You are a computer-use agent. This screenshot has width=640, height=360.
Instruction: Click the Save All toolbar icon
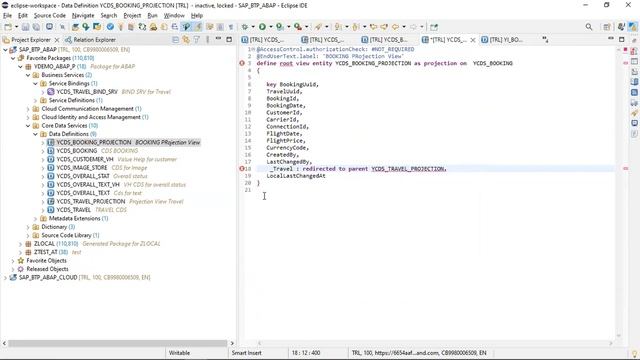(x=36, y=27)
